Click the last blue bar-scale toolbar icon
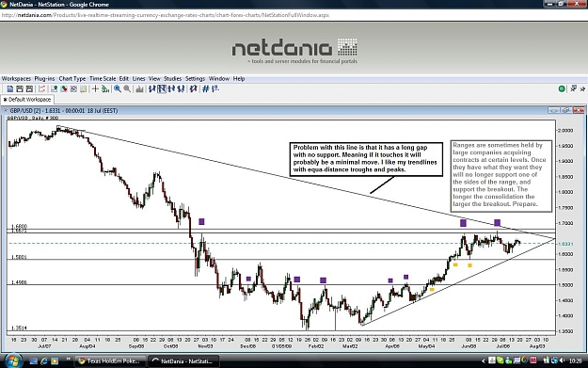This screenshot has height=368, width=588. point(215,88)
